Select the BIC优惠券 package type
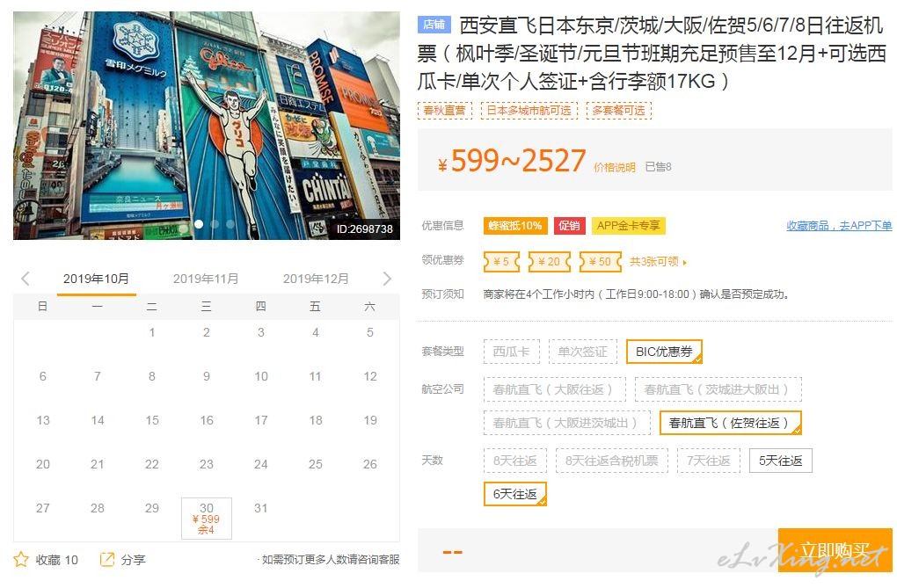 click(664, 352)
